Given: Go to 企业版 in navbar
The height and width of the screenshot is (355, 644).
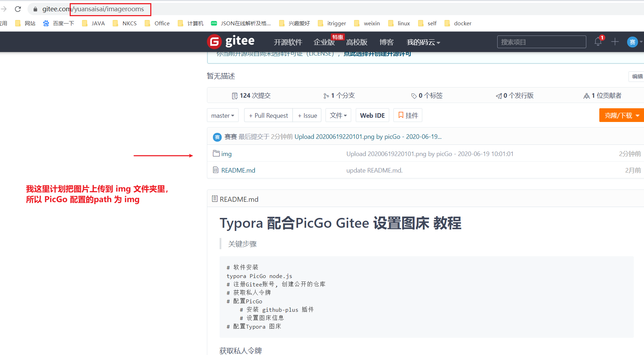Looking at the screenshot, I should (x=324, y=42).
